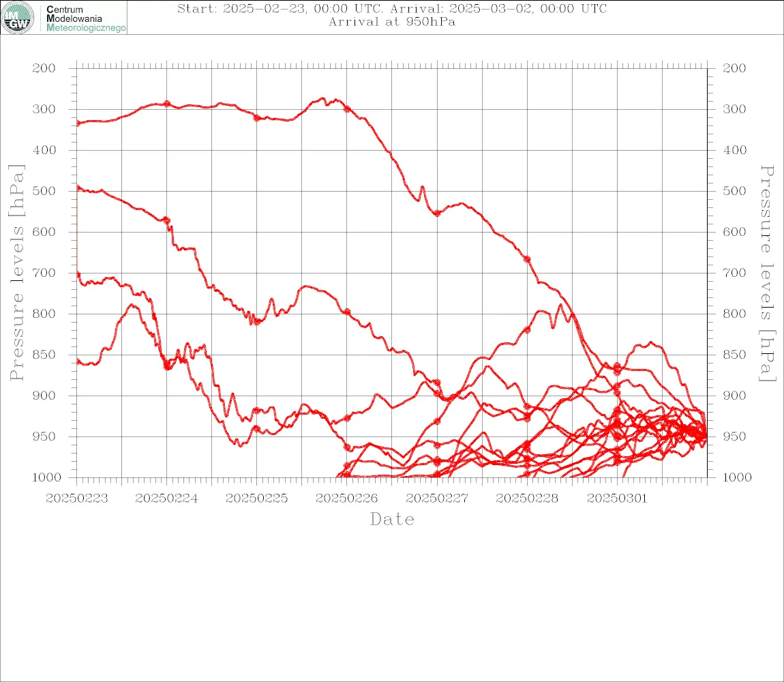The width and height of the screenshot is (784, 682).
Task: Click the right axis 1000 label
Action: (x=737, y=477)
